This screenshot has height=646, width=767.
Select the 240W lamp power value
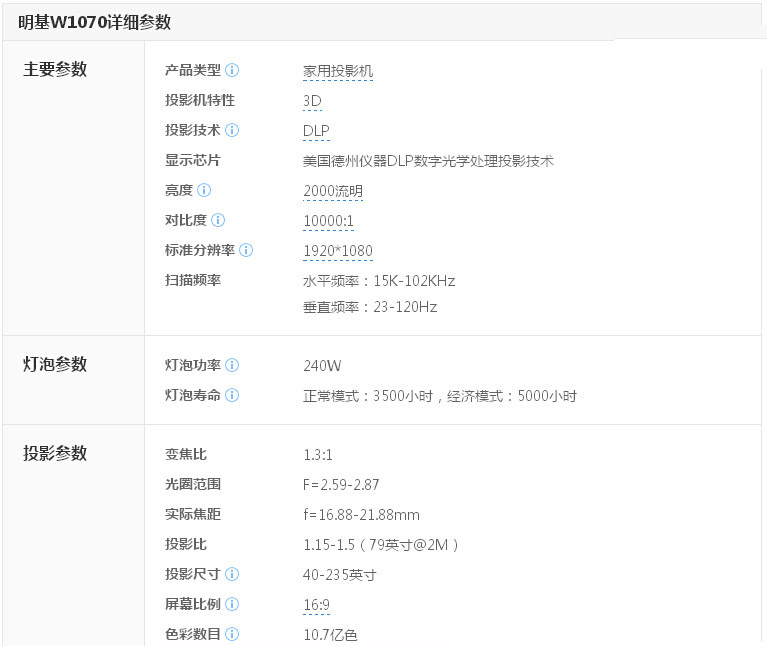click(322, 366)
